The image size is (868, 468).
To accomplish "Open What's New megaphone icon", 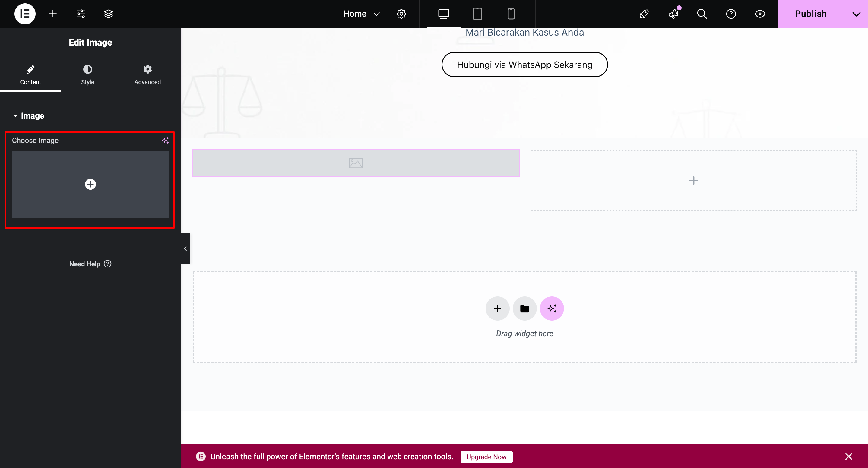I will point(673,14).
